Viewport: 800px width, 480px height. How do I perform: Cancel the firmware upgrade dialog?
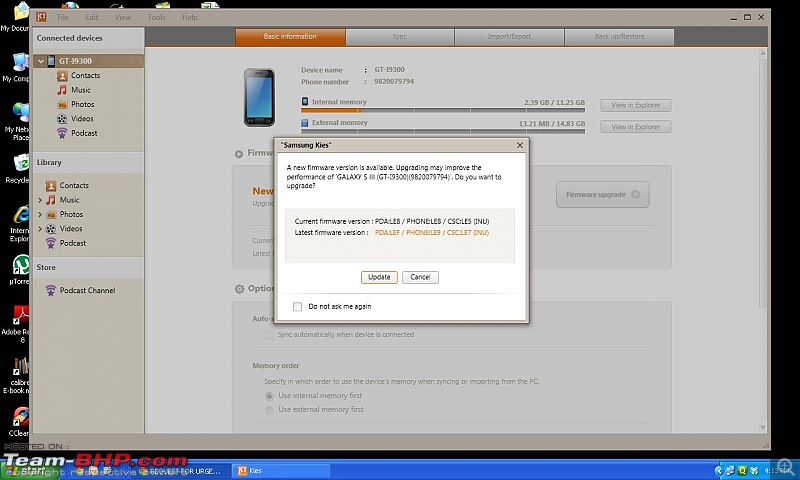[x=420, y=277]
